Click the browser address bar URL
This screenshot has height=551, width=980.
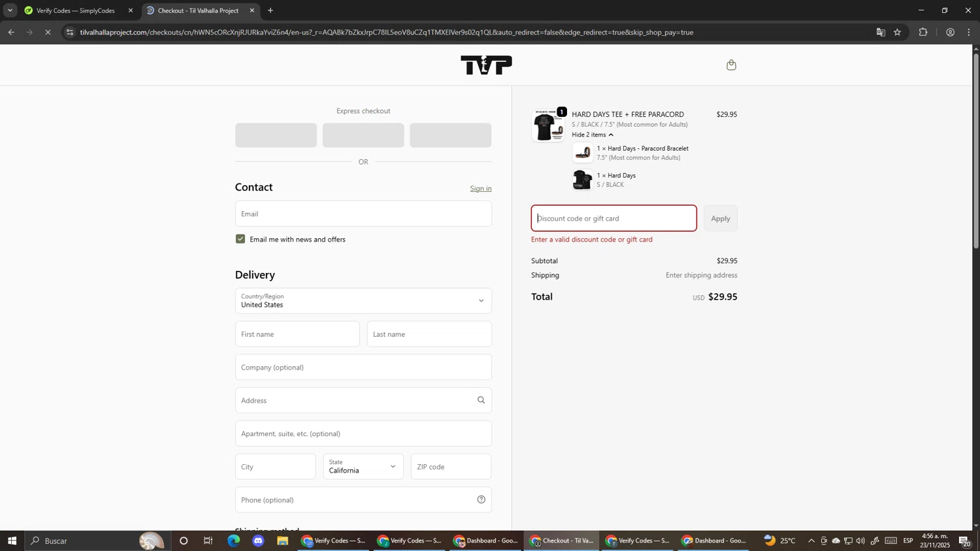[x=387, y=32]
